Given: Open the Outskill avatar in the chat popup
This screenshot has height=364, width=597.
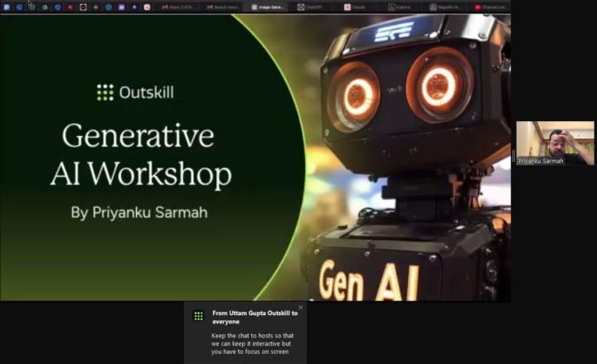Looking at the screenshot, I should (x=198, y=316).
